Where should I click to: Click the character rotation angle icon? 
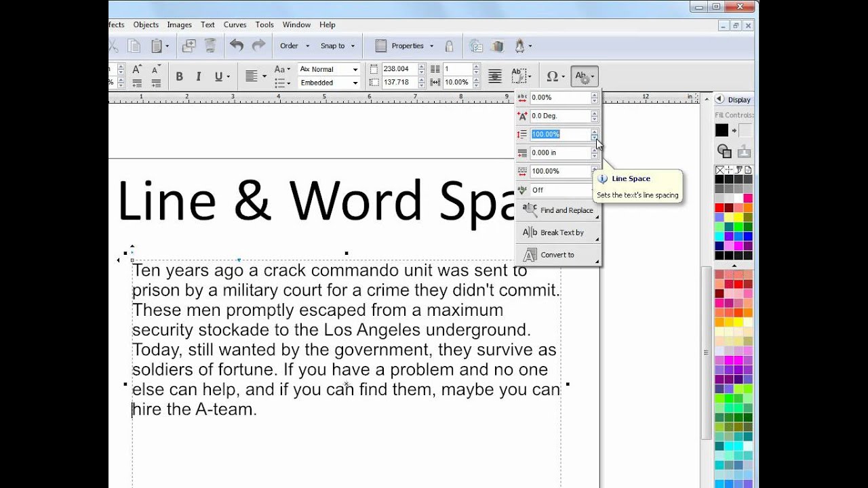pyautogui.click(x=522, y=116)
